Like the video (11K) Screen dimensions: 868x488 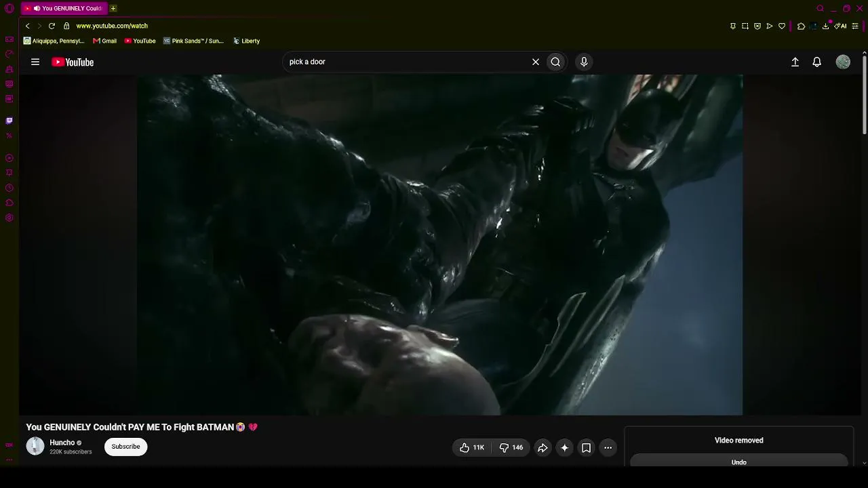tap(471, 447)
